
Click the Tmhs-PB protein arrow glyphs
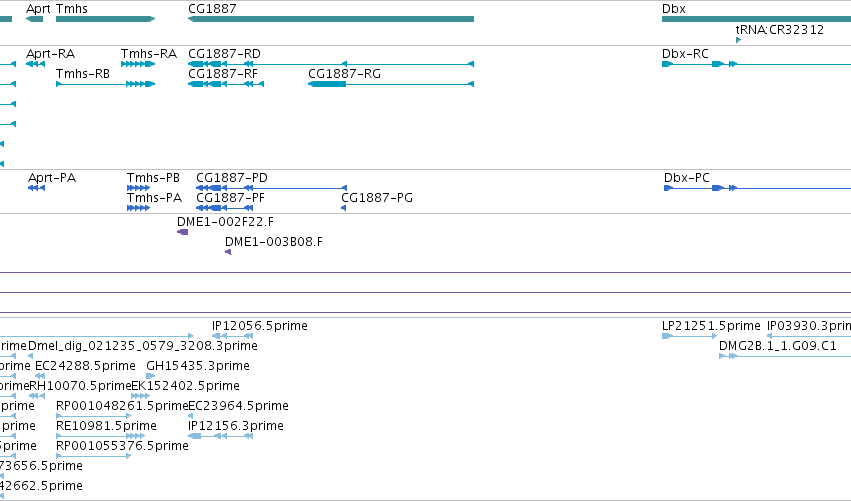point(138,188)
